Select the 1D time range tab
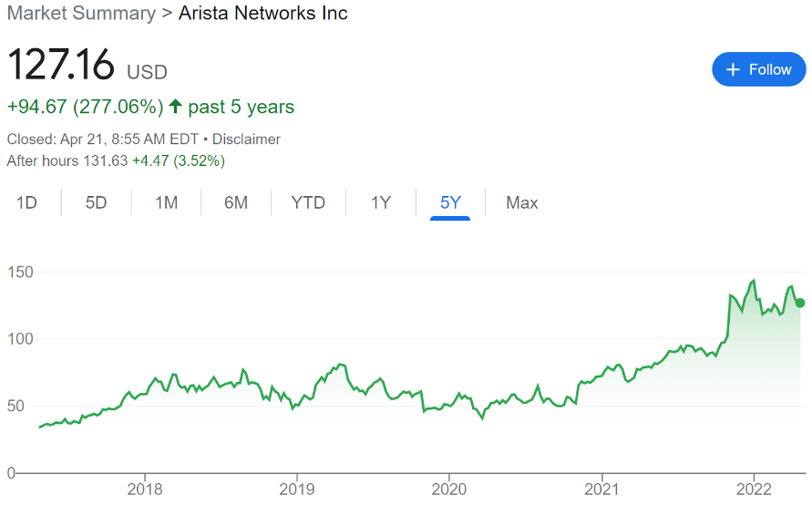Image resolution: width=812 pixels, height=516 pixels. click(x=27, y=202)
